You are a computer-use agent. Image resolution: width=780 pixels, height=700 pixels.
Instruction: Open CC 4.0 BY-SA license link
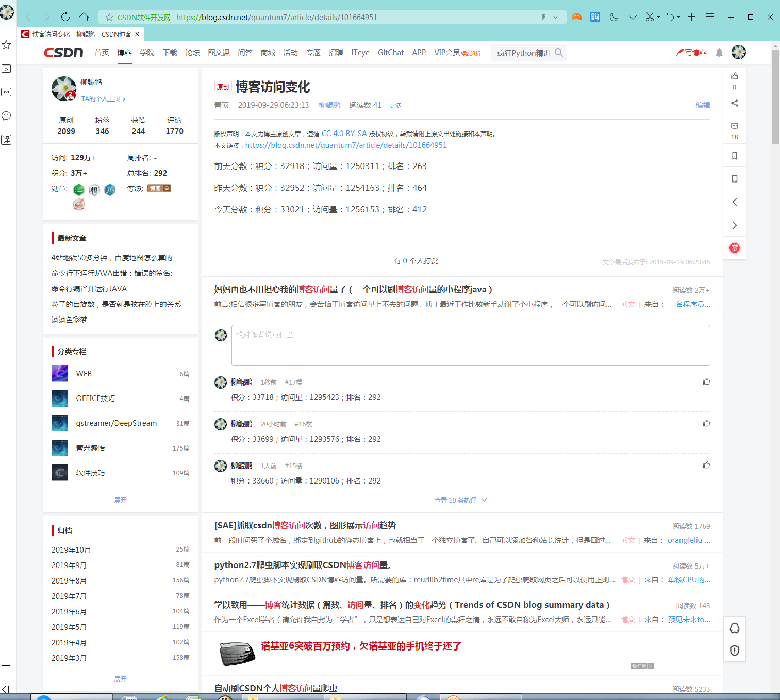point(344,134)
